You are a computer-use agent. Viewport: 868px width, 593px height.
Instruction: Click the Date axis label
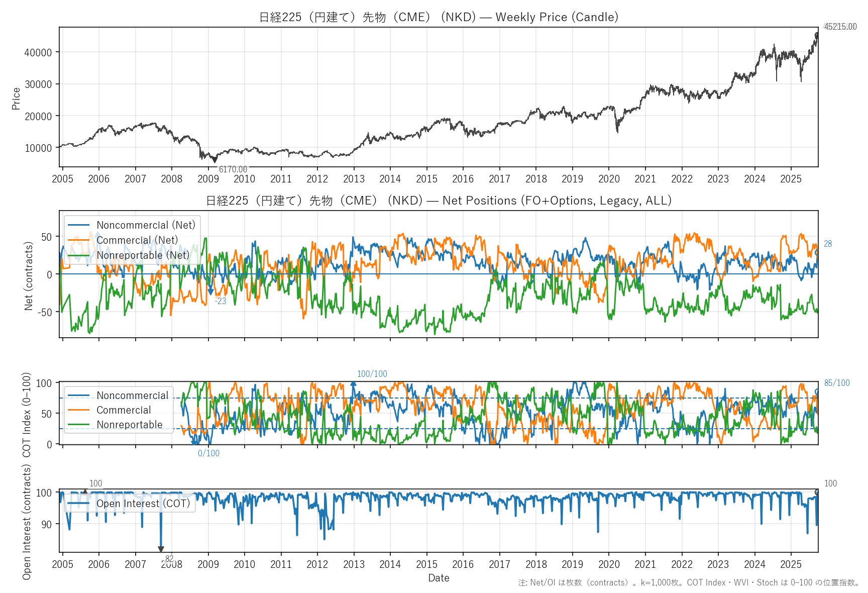tap(439, 578)
